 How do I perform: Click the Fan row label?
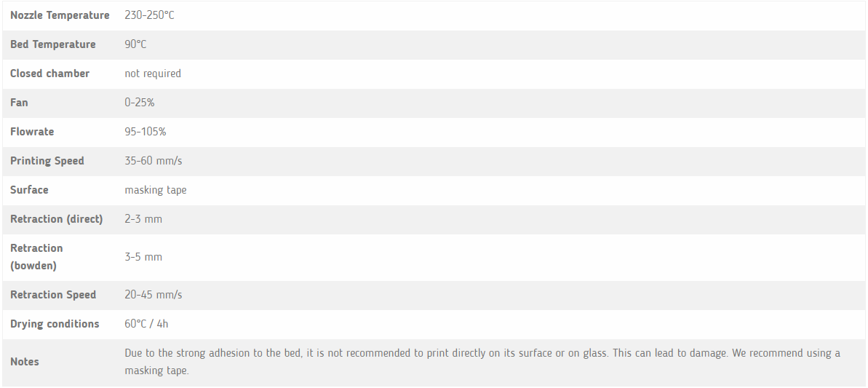click(19, 103)
